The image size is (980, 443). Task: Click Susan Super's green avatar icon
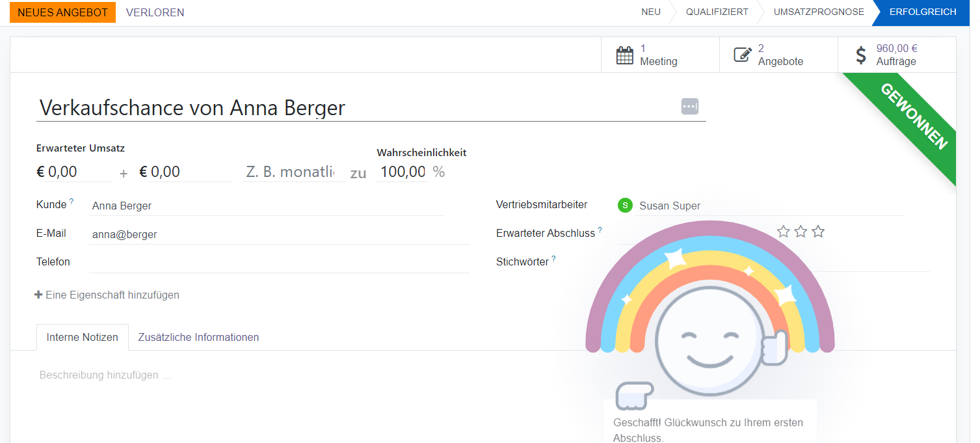point(625,206)
